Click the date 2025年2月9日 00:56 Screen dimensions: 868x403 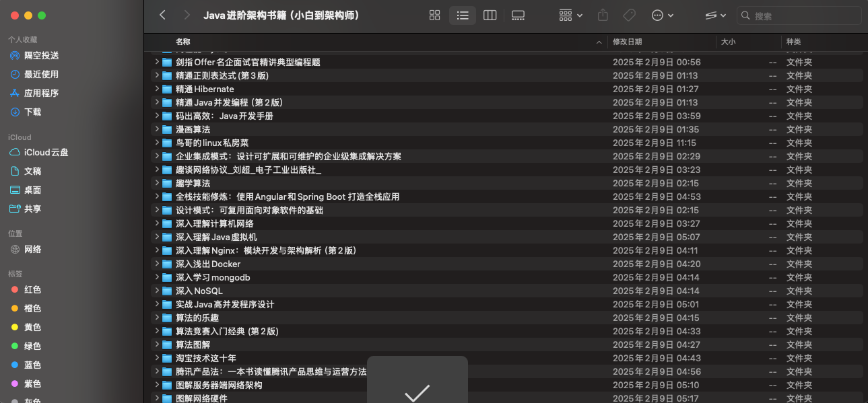click(x=657, y=62)
